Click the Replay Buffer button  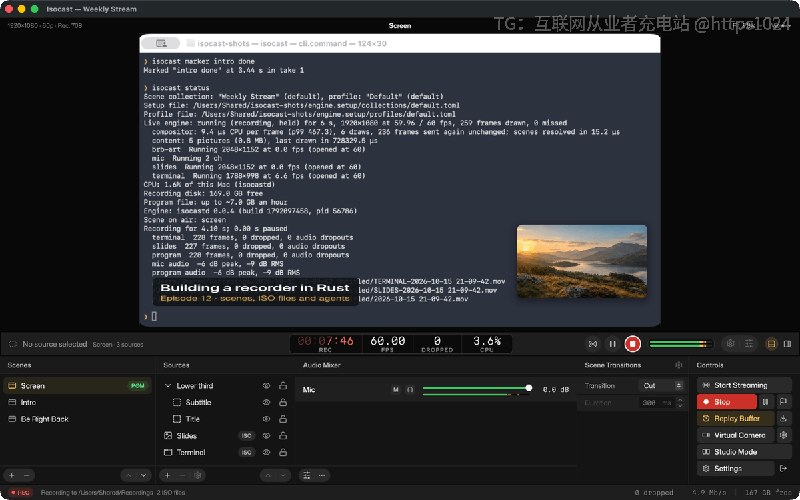[x=736, y=418]
